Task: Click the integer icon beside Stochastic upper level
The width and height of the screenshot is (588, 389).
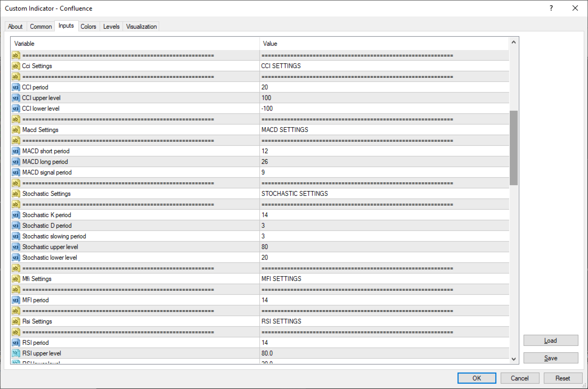Action: point(15,247)
